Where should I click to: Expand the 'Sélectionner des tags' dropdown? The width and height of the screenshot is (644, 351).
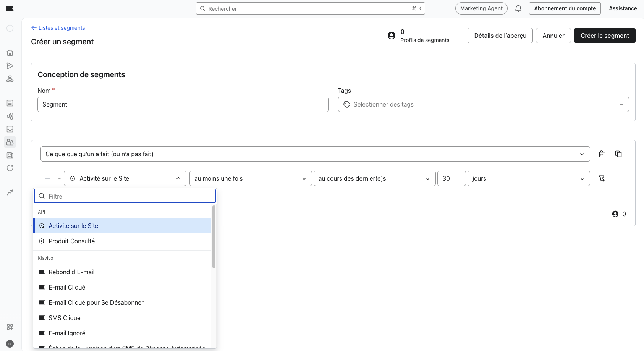[x=483, y=104]
